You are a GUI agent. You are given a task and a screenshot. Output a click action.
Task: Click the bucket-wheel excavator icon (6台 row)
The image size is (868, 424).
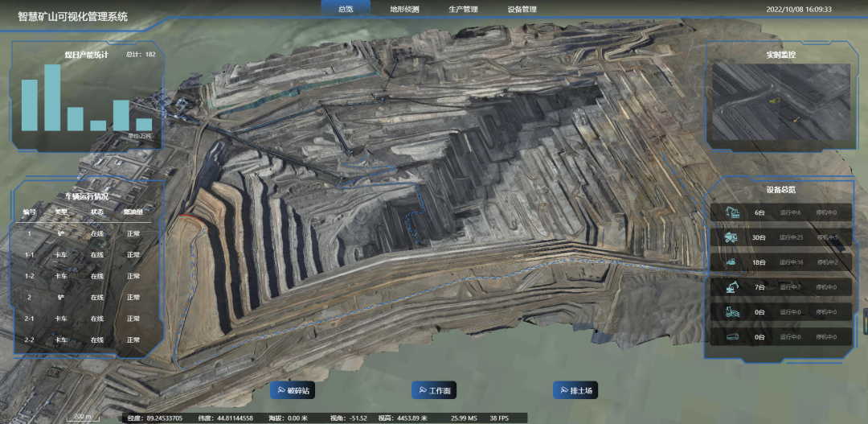coord(732,212)
